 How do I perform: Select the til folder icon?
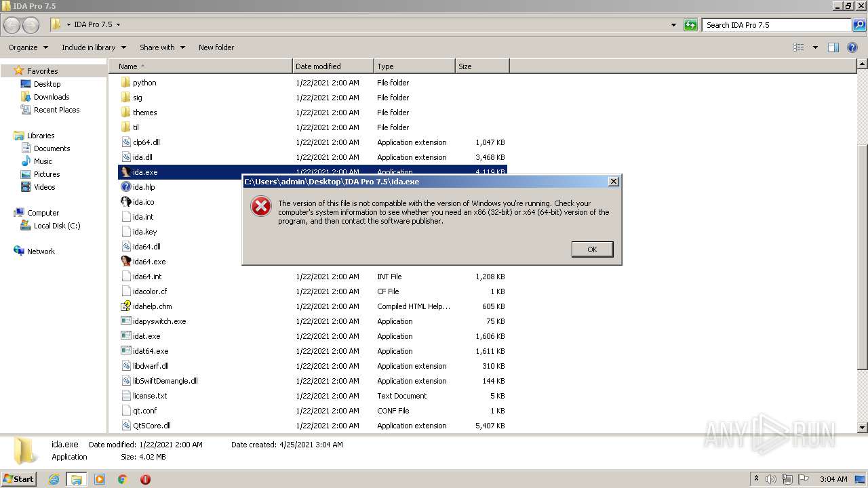coord(125,127)
